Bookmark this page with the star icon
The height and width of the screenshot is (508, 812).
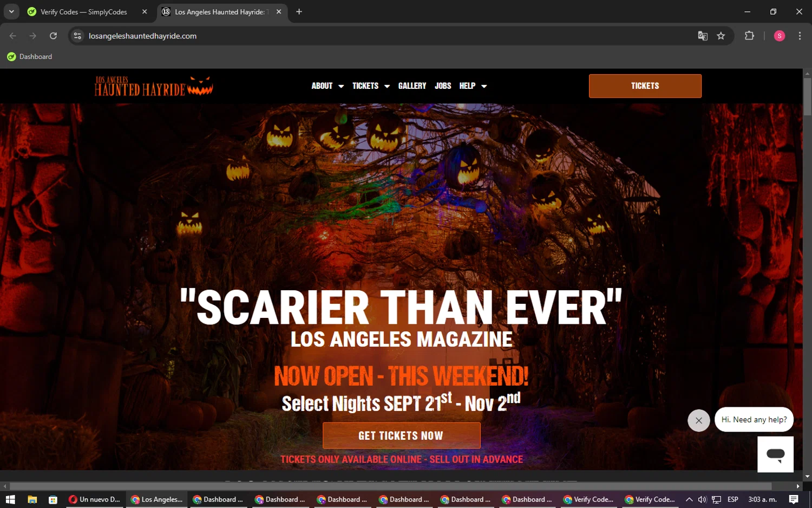721,36
